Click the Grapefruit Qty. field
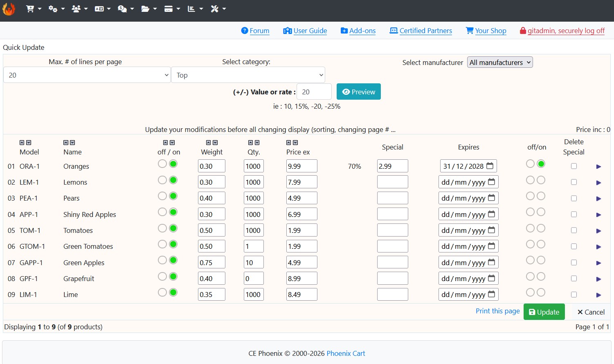This screenshot has height=364, width=614. click(x=254, y=279)
